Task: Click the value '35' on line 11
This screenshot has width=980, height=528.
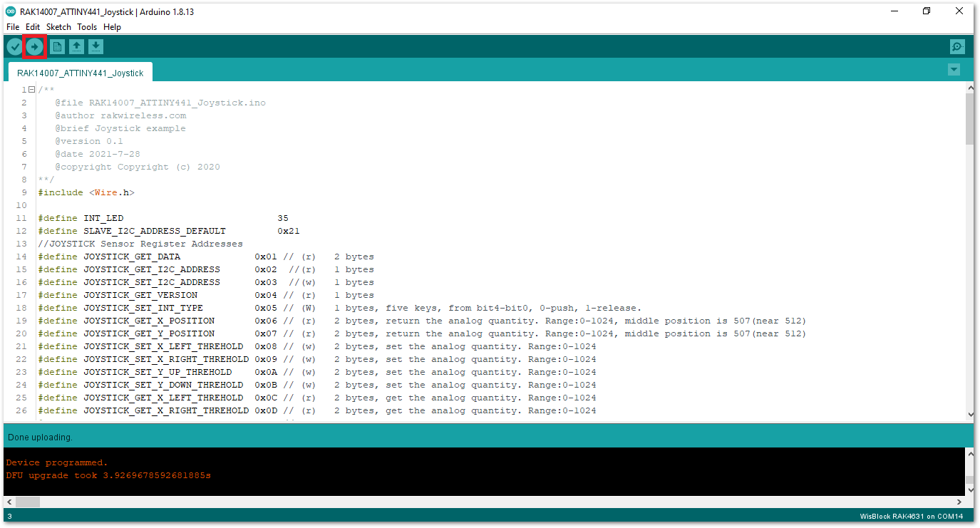Action: pyautogui.click(x=283, y=218)
